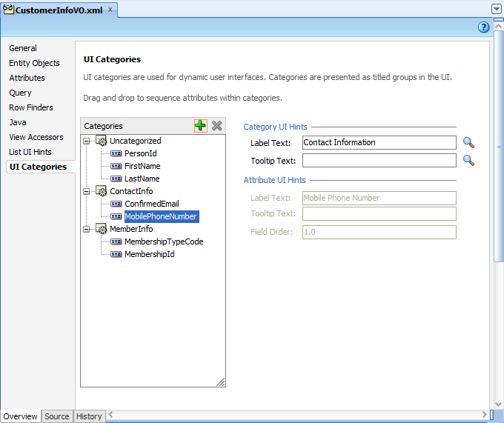
Task: Collapse the ContactInfo tree node
Action: [86, 191]
